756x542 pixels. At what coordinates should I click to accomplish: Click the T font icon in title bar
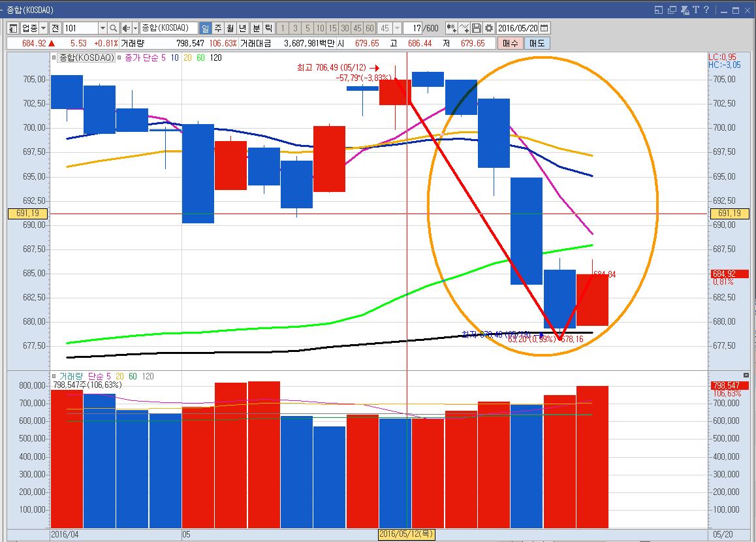(x=696, y=10)
